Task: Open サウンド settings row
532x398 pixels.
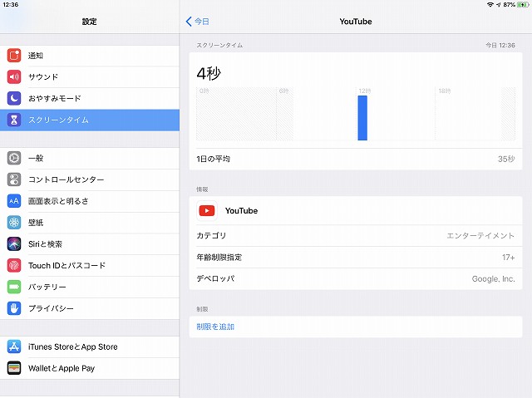Action: pyautogui.click(x=90, y=76)
